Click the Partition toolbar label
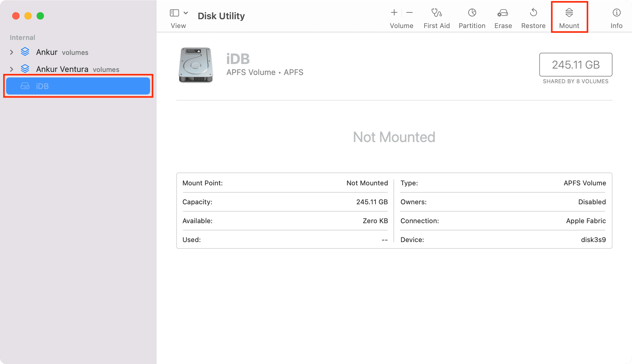632x364 pixels. click(472, 26)
